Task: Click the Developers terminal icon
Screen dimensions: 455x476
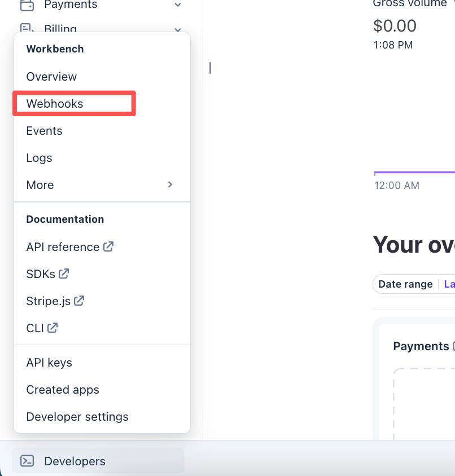Action: tap(27, 461)
